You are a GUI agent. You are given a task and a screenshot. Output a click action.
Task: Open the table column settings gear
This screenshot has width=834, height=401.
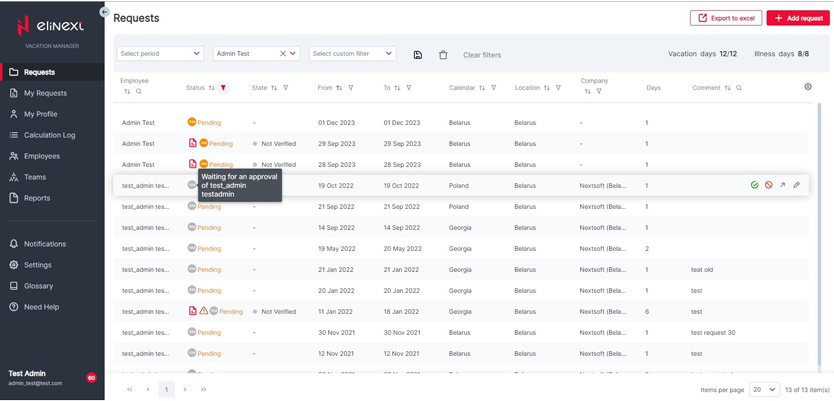point(808,87)
